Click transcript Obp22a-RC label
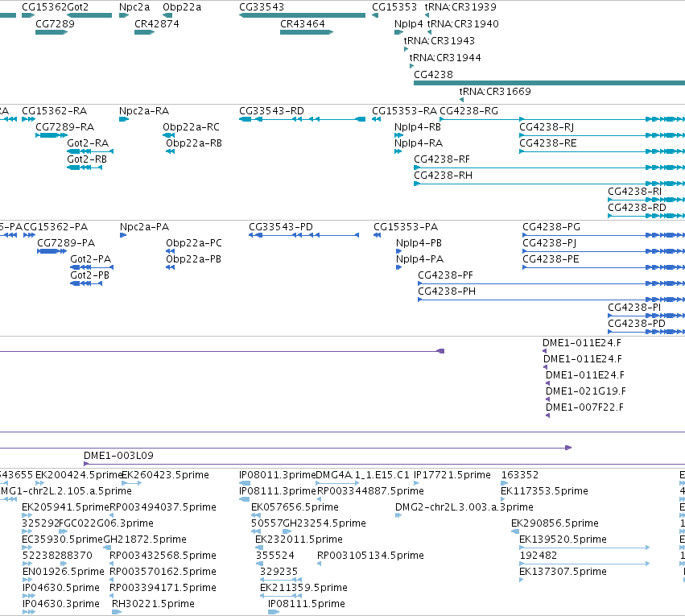Screen dimensions: 685x616 coord(191,127)
